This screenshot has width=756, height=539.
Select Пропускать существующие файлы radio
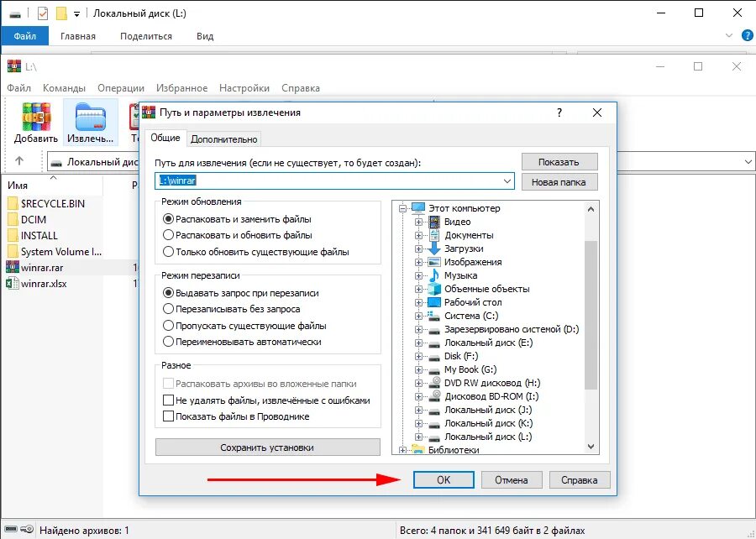[x=168, y=326]
